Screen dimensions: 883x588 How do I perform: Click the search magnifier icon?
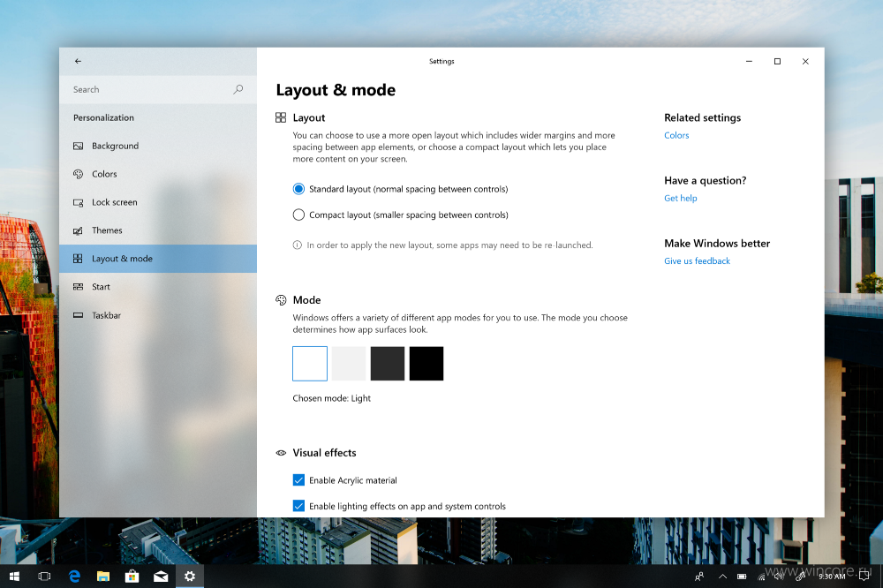coord(238,89)
